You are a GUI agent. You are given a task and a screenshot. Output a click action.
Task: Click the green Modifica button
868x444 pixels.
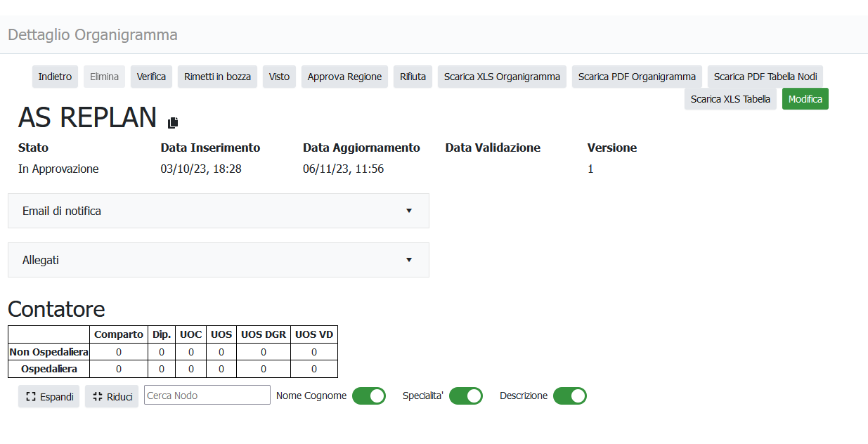805,99
